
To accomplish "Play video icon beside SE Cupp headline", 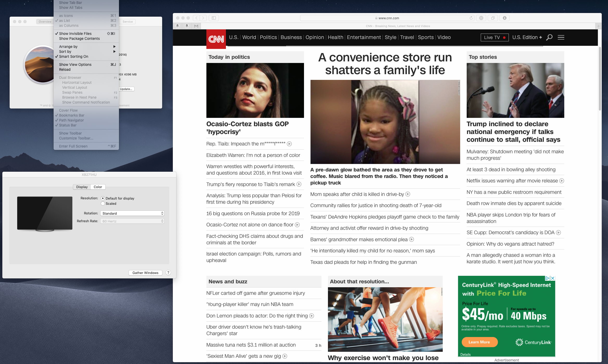I will [x=558, y=233].
